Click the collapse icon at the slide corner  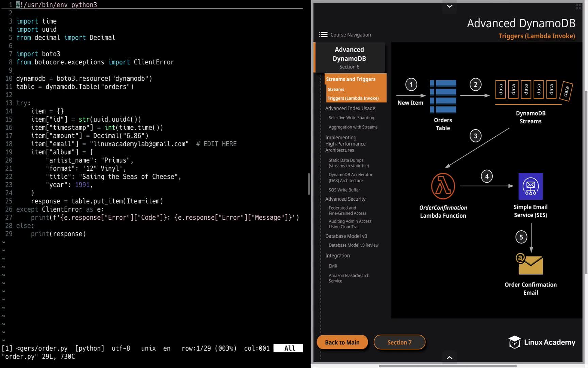pos(578,6)
